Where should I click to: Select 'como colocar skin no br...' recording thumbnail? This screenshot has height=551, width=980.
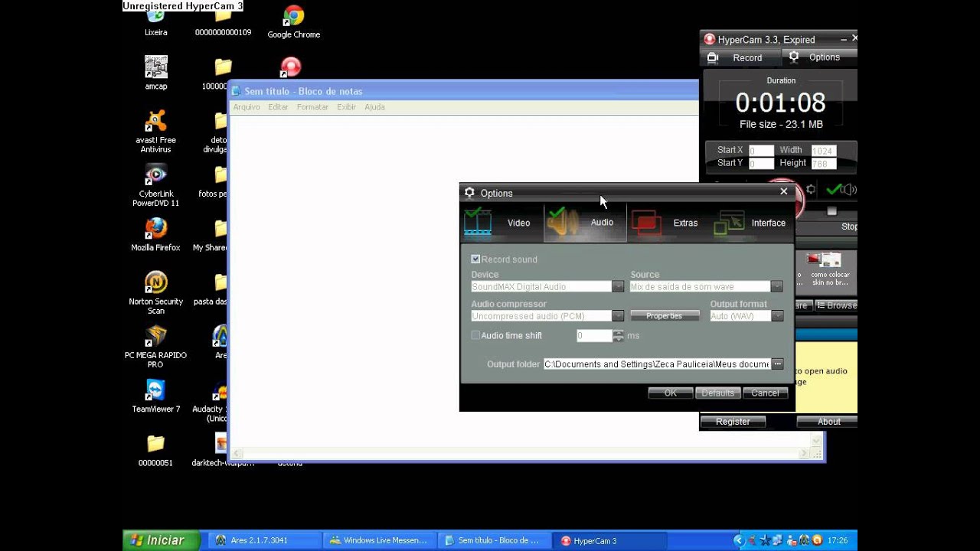[829, 269]
